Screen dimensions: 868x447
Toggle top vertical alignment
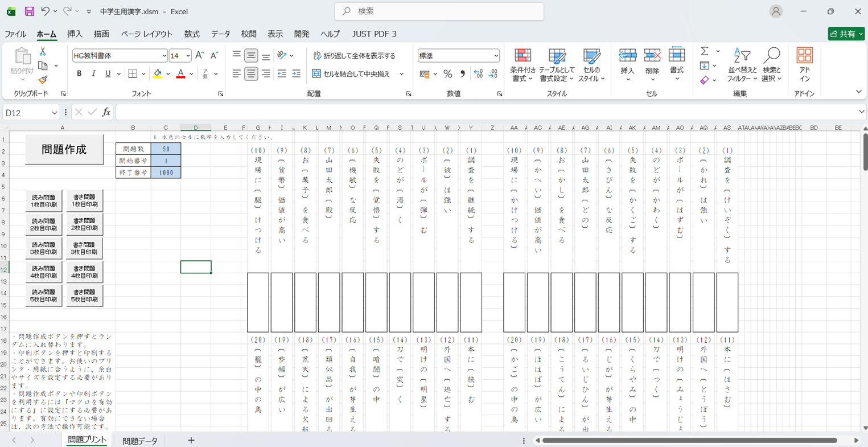(237, 55)
